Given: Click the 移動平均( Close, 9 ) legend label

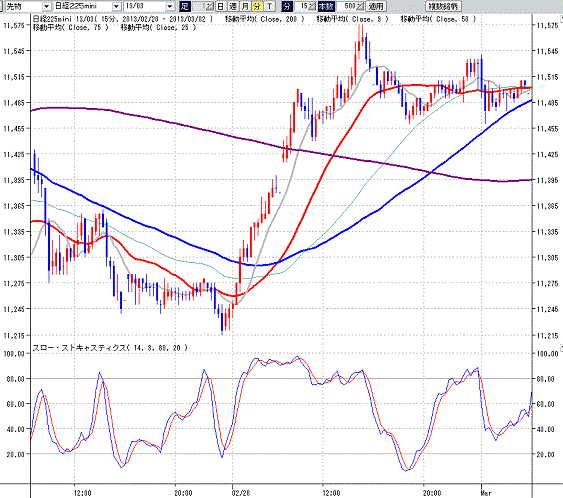Looking at the screenshot, I should (352, 19).
